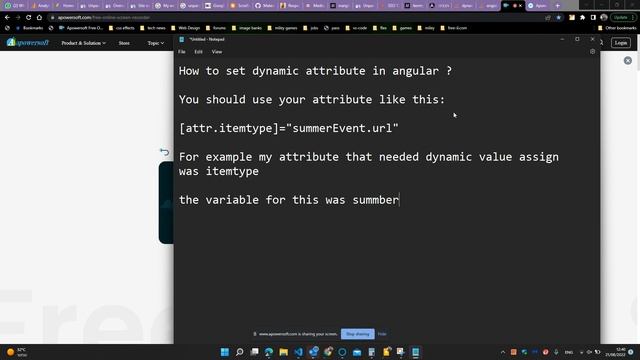Viewport: 640px width, 360px height.
Task: Open the Edit menu in Notepad
Action: tap(198, 52)
